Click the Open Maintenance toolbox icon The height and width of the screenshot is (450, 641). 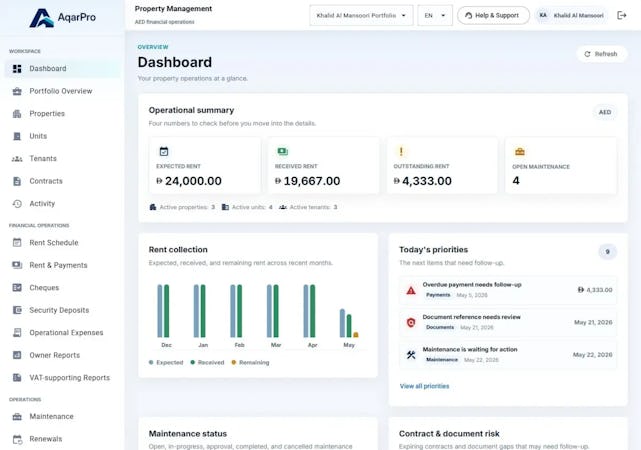(520, 152)
